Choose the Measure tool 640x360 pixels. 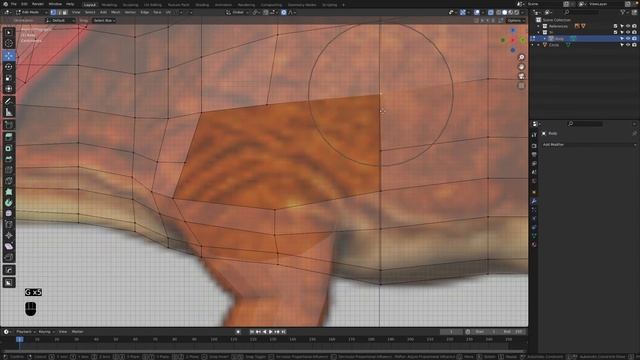(9, 112)
